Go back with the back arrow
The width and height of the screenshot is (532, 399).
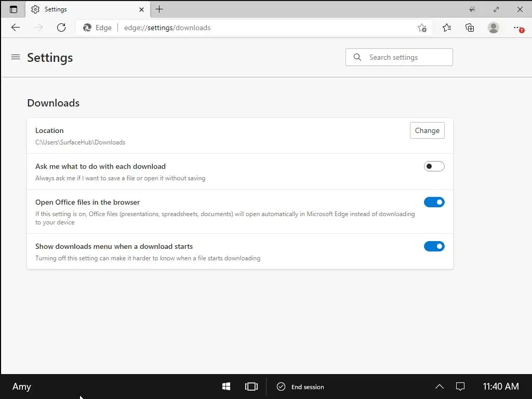pyautogui.click(x=16, y=28)
